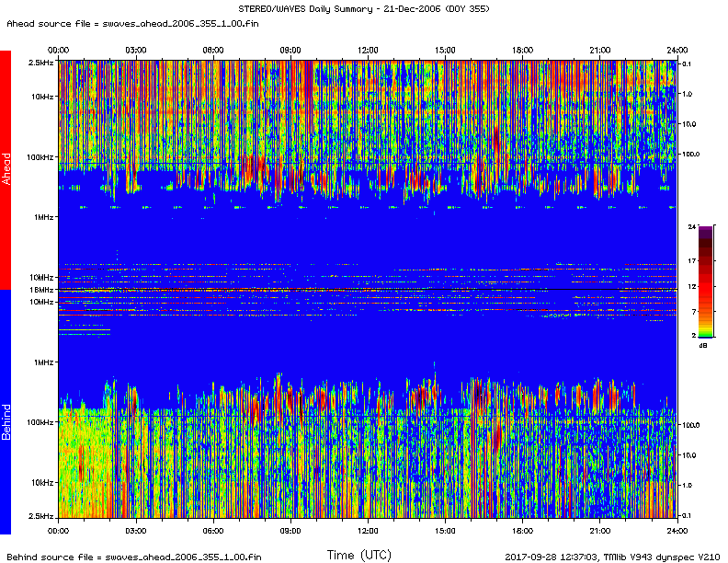Click the Ahead panel's right-axis 1.0 label
The width and height of the screenshot is (728, 563).
tap(688, 94)
